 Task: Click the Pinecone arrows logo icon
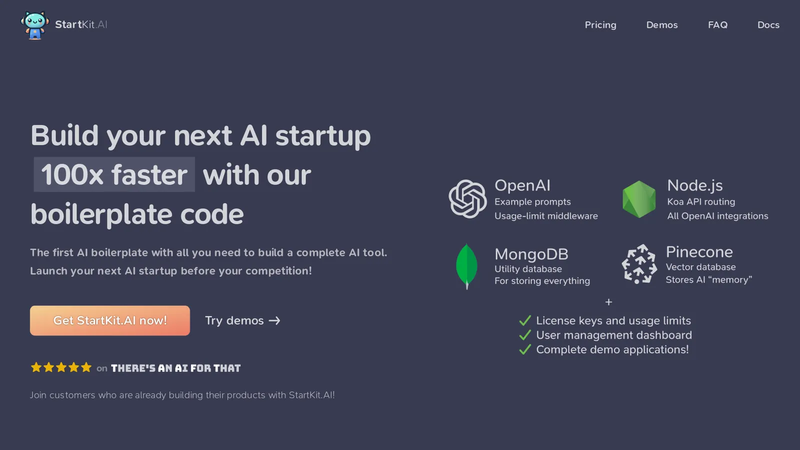click(x=639, y=264)
